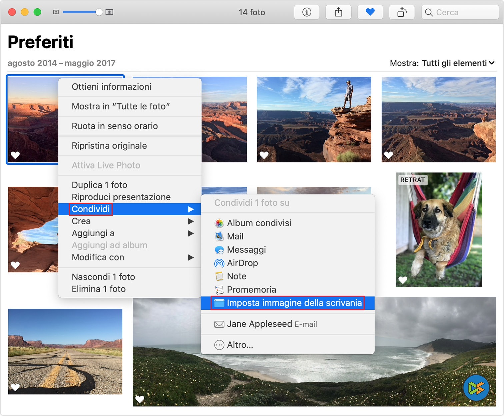Select Messaggi sharing option
Viewport: 504px width, 420px height.
point(246,250)
